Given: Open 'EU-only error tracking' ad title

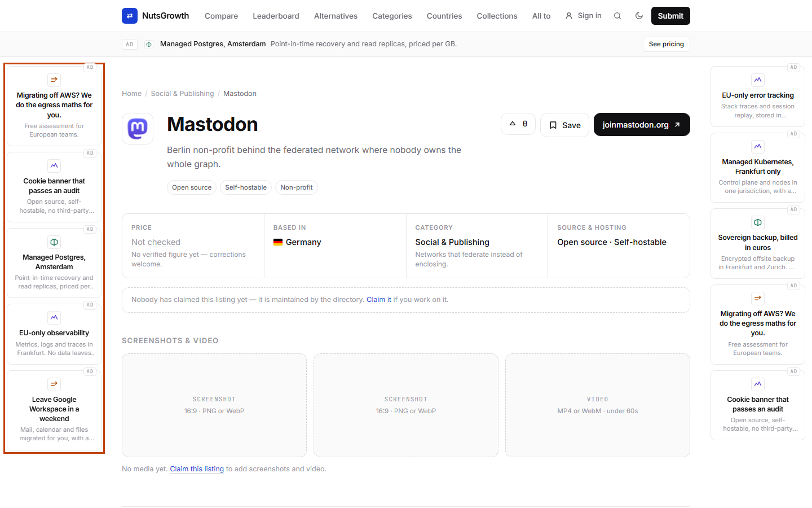Looking at the screenshot, I should [758, 95].
